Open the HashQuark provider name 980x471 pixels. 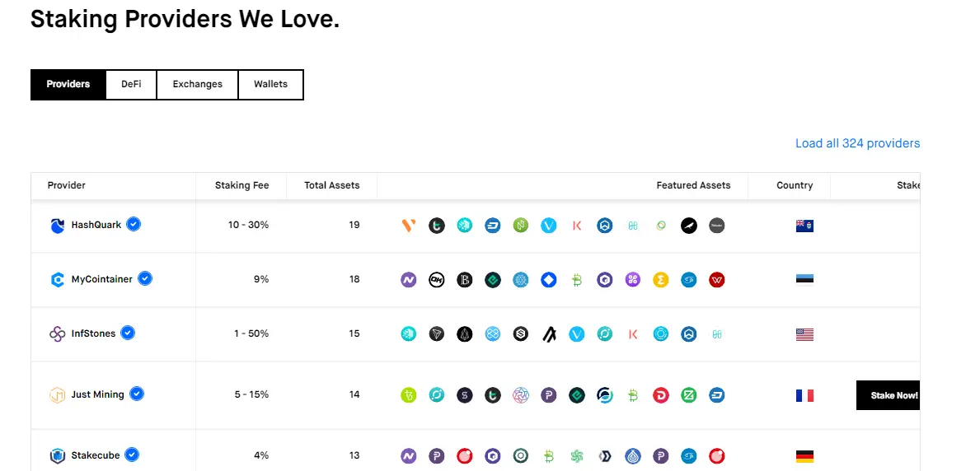tap(96, 225)
